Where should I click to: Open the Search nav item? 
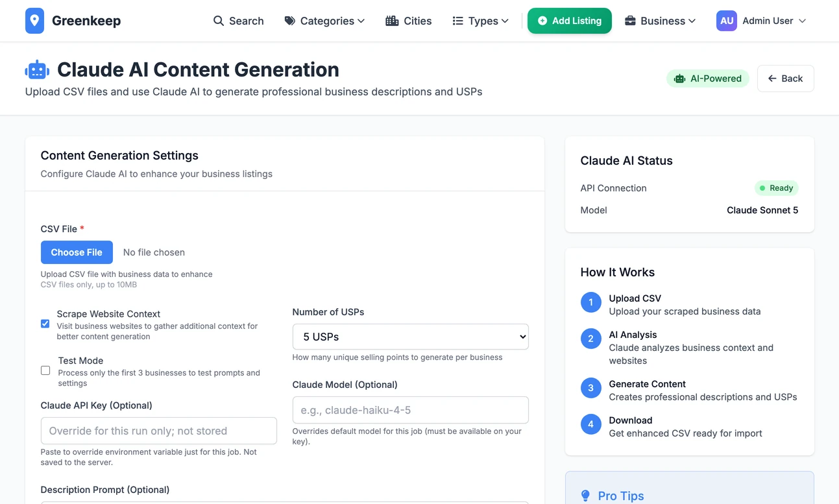pos(239,21)
